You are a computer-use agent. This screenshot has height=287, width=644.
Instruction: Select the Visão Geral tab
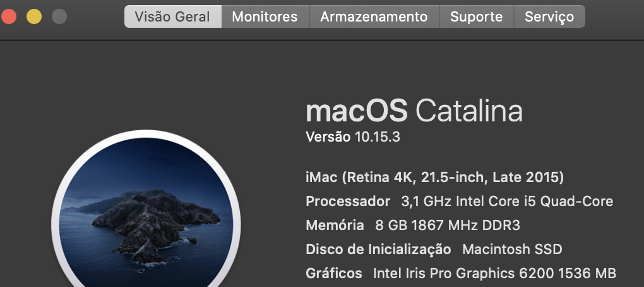[172, 16]
